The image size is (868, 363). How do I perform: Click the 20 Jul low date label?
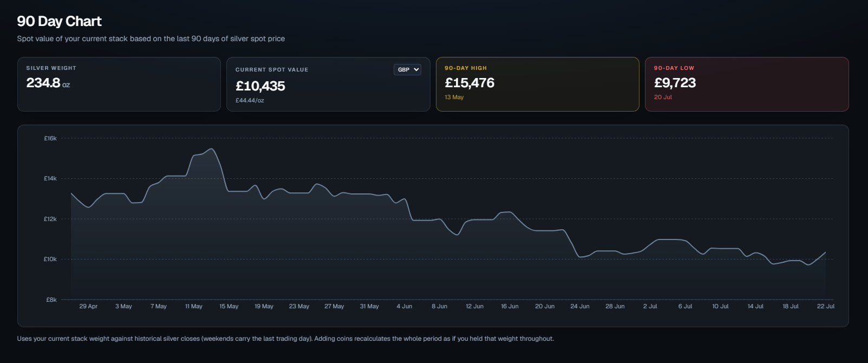coord(663,98)
